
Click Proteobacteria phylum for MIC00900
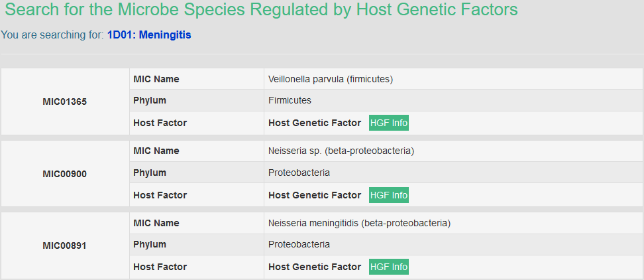point(299,173)
